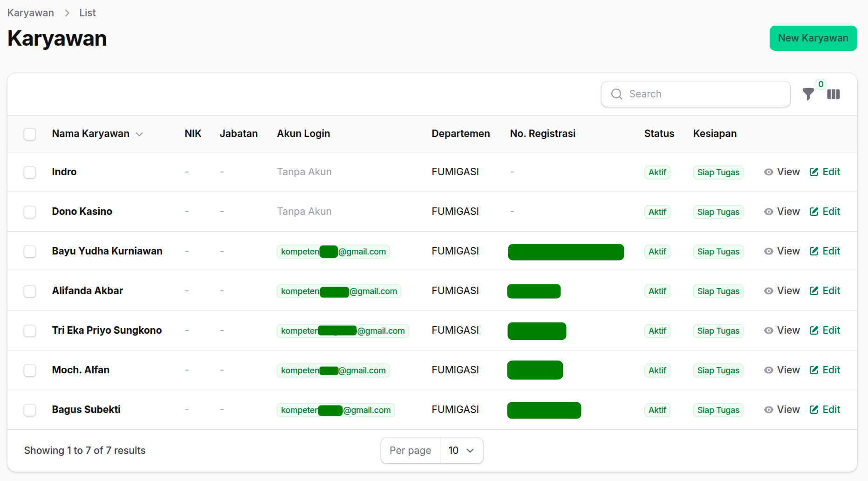Open the table filter funnel icon

tap(808, 94)
